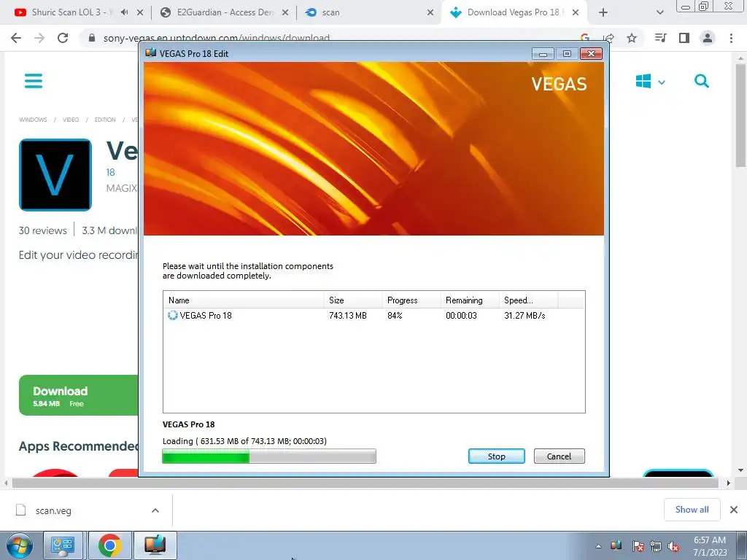Click the Remaining column header
Screen dimensions: 747x560
(x=470, y=300)
